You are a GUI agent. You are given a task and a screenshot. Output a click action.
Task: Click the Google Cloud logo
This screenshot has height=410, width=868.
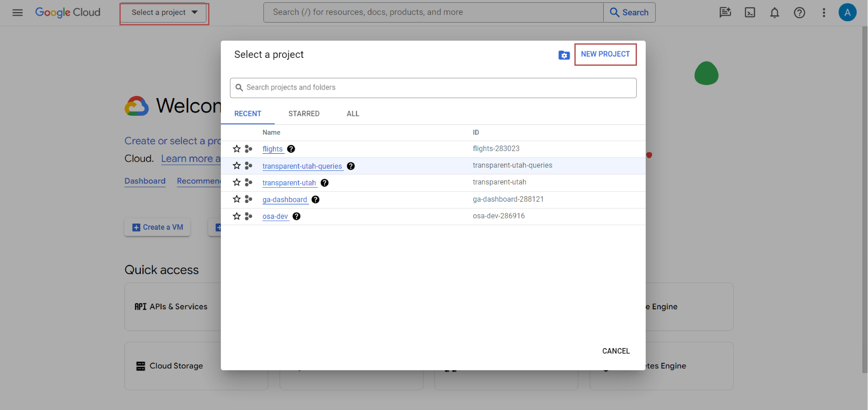(x=68, y=12)
